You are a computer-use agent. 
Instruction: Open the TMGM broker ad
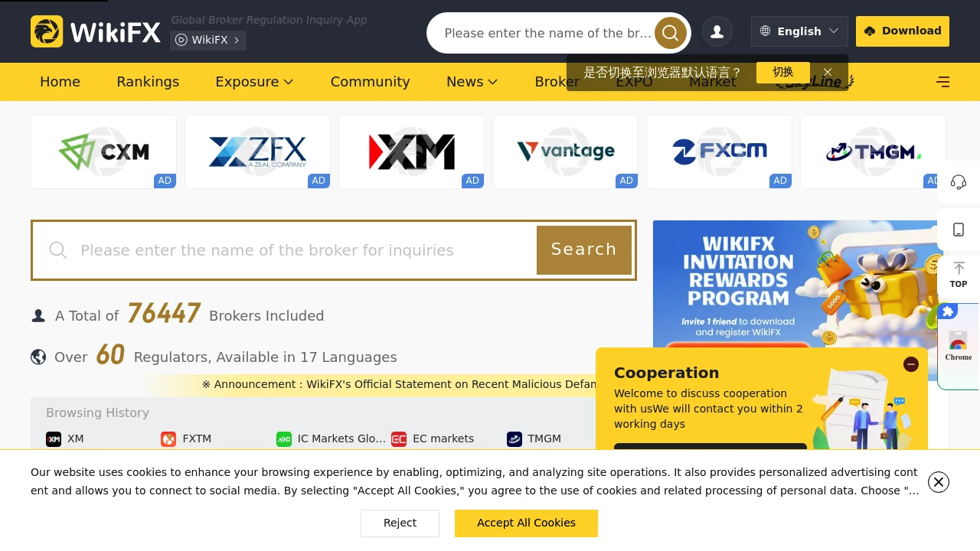tap(873, 152)
